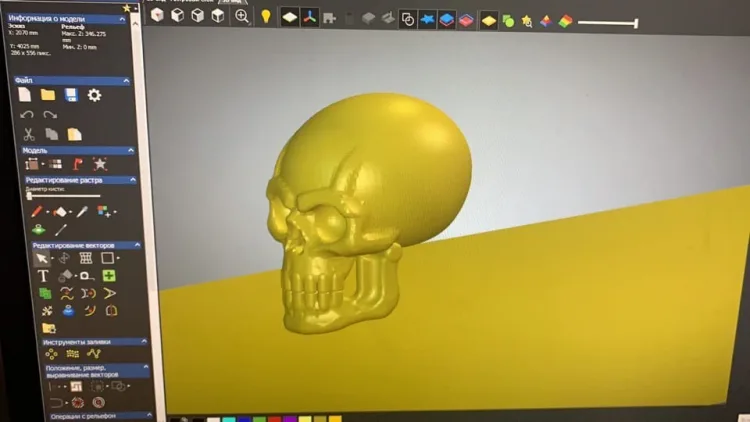Click the green overlapping squares icon

point(45,293)
